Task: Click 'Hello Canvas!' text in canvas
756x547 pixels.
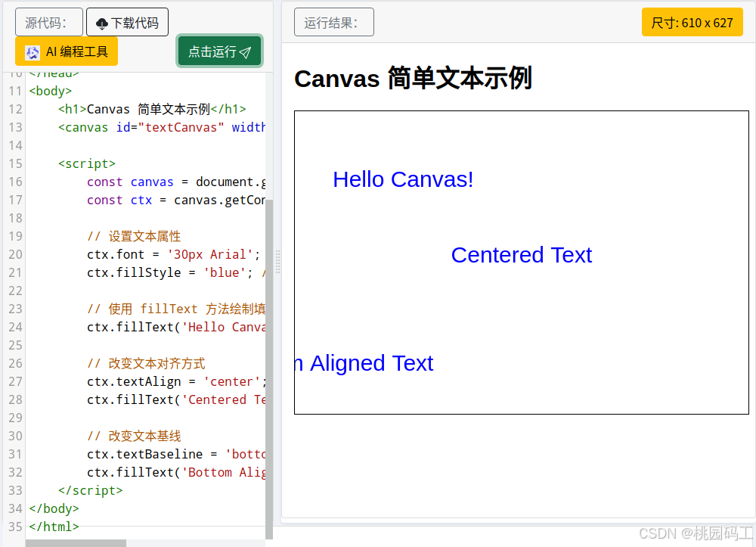Action: pyautogui.click(x=403, y=179)
